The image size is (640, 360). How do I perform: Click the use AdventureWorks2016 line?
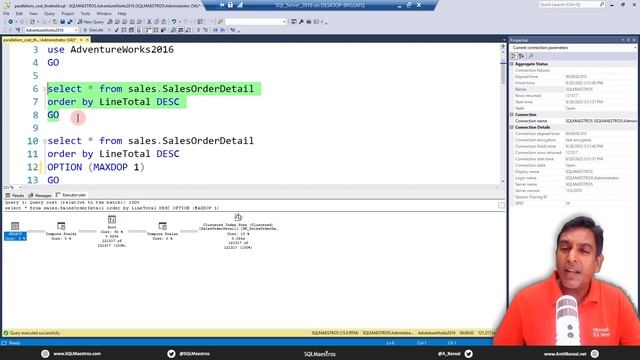tap(110, 50)
